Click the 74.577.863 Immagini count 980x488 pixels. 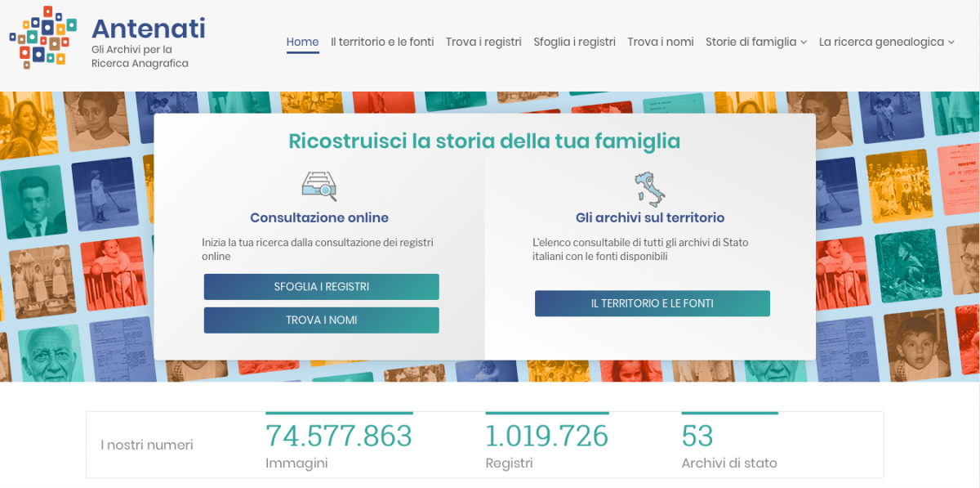[x=339, y=443]
